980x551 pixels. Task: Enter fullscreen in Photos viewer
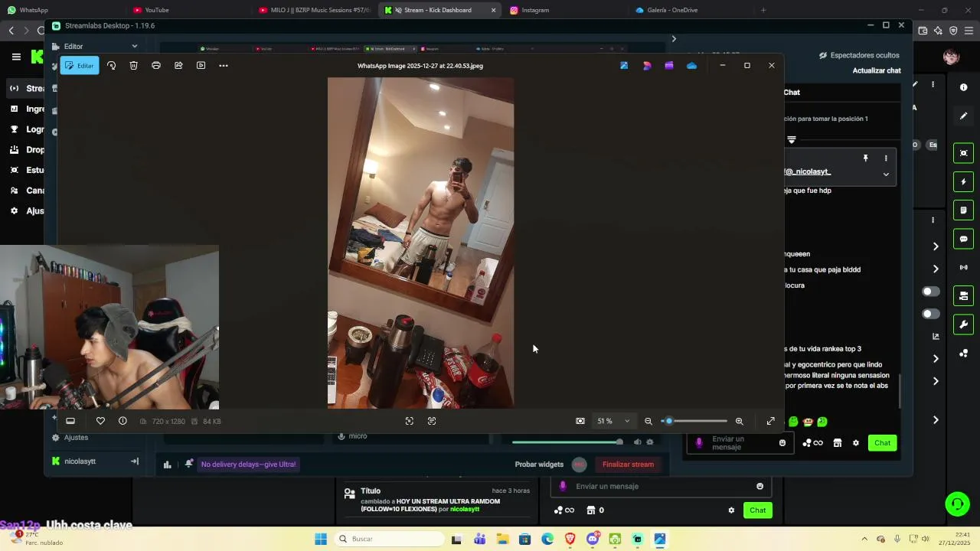point(771,421)
